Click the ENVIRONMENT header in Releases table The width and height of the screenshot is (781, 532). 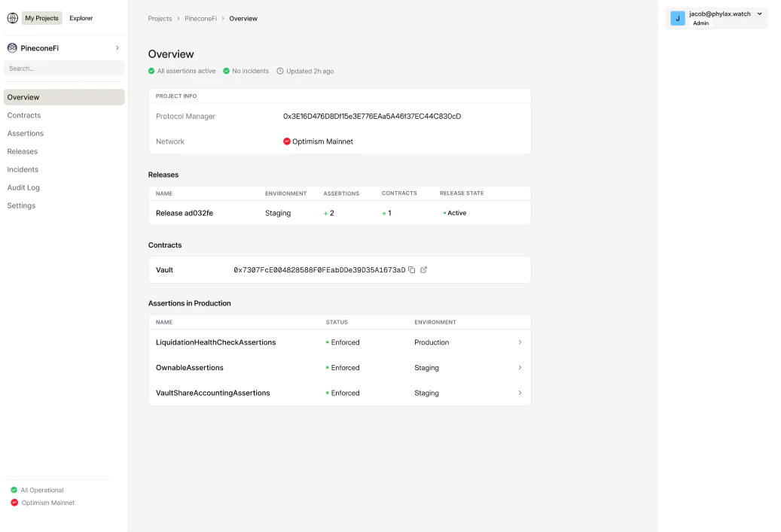[x=286, y=193]
